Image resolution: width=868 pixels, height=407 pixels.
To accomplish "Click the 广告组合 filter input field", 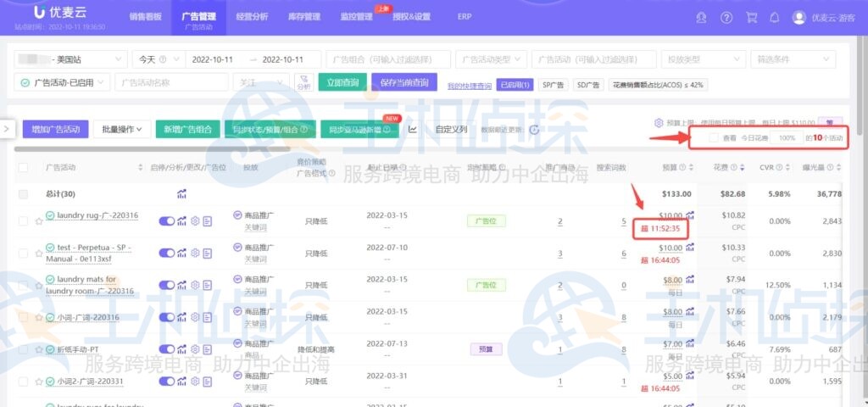I will [x=388, y=59].
